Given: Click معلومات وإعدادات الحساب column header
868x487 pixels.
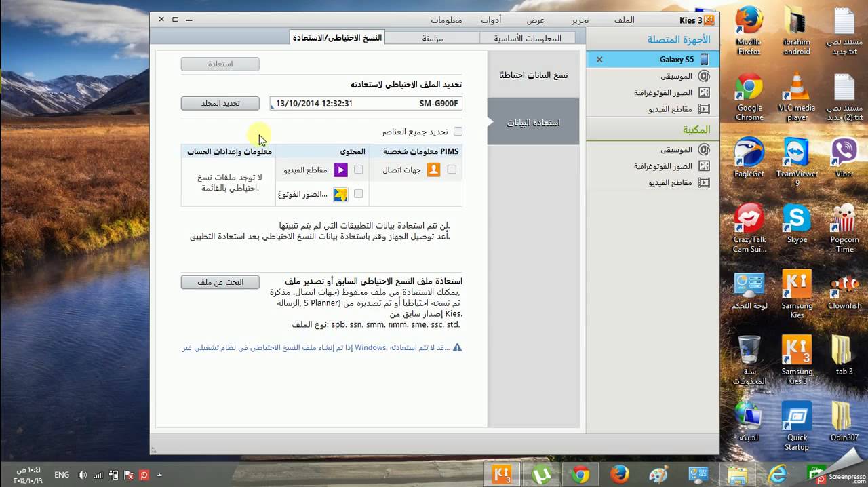Looking at the screenshot, I should point(229,151).
